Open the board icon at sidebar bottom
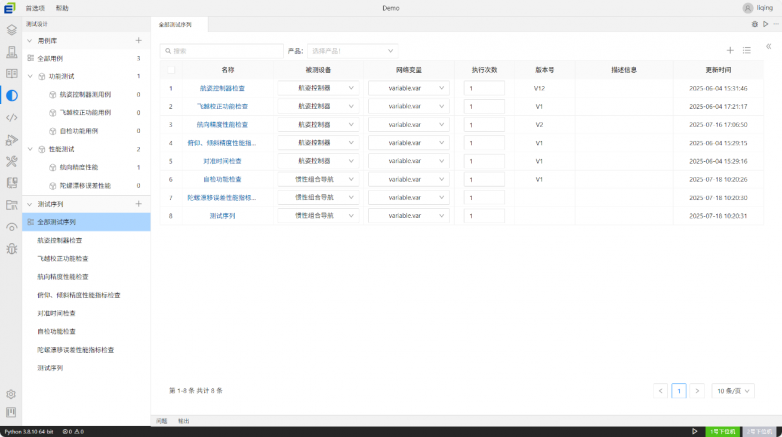This screenshot has width=782, height=437. coord(11,412)
